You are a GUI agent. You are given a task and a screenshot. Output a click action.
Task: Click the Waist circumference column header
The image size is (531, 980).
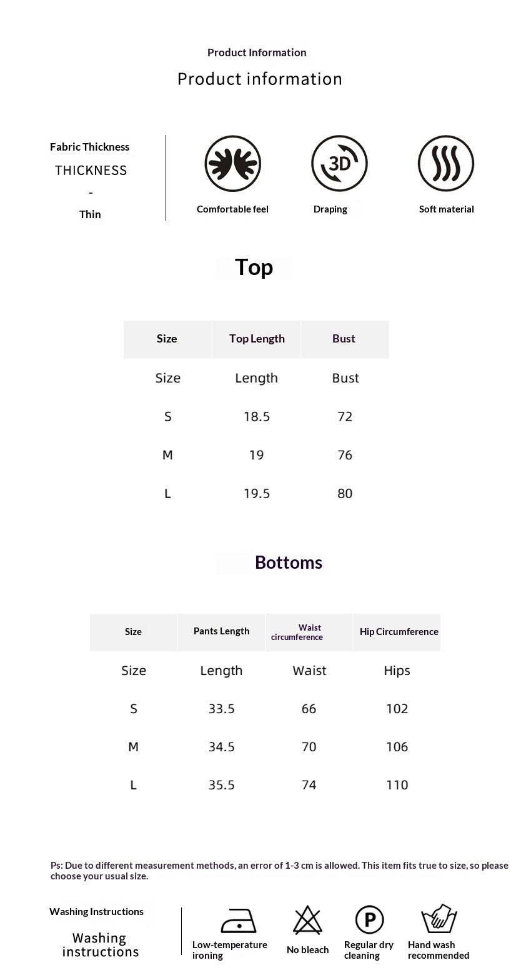coord(309,632)
